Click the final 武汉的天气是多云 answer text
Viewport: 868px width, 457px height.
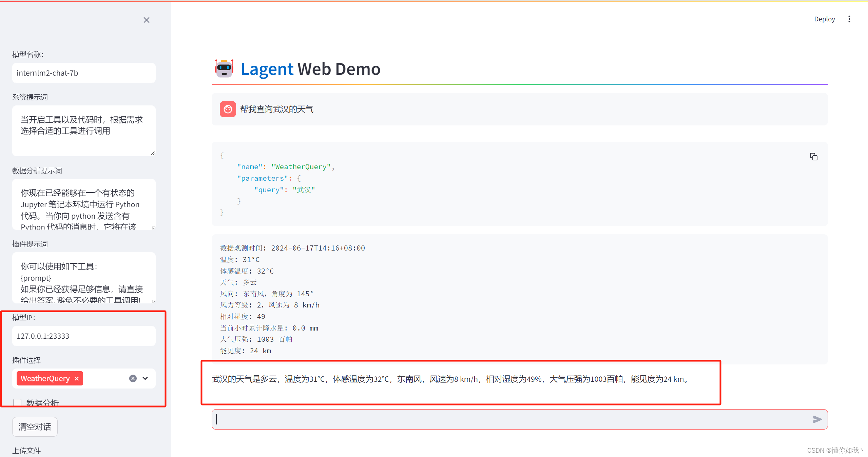(x=451, y=379)
